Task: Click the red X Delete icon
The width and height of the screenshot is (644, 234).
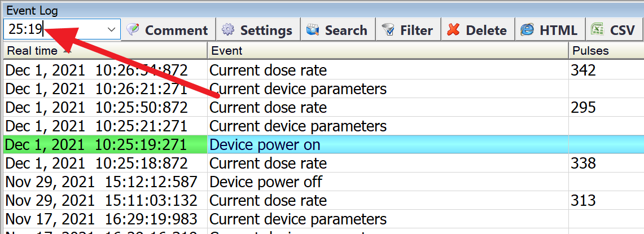Action: [453, 29]
